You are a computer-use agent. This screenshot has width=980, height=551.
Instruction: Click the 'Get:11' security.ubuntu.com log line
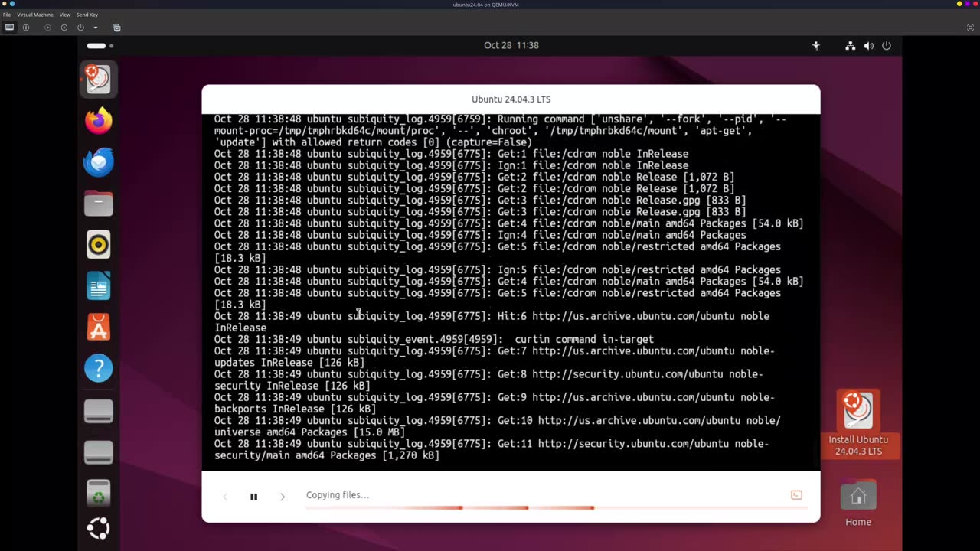coord(492,449)
